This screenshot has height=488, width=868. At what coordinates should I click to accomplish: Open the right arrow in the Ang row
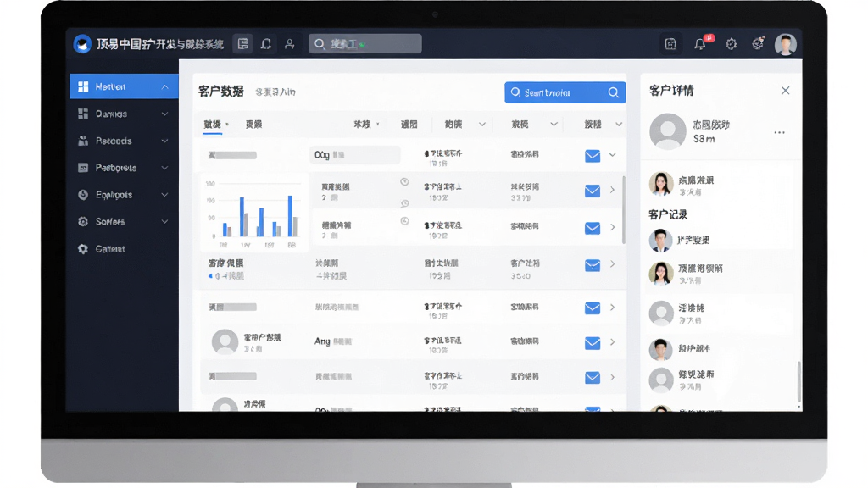click(x=613, y=342)
